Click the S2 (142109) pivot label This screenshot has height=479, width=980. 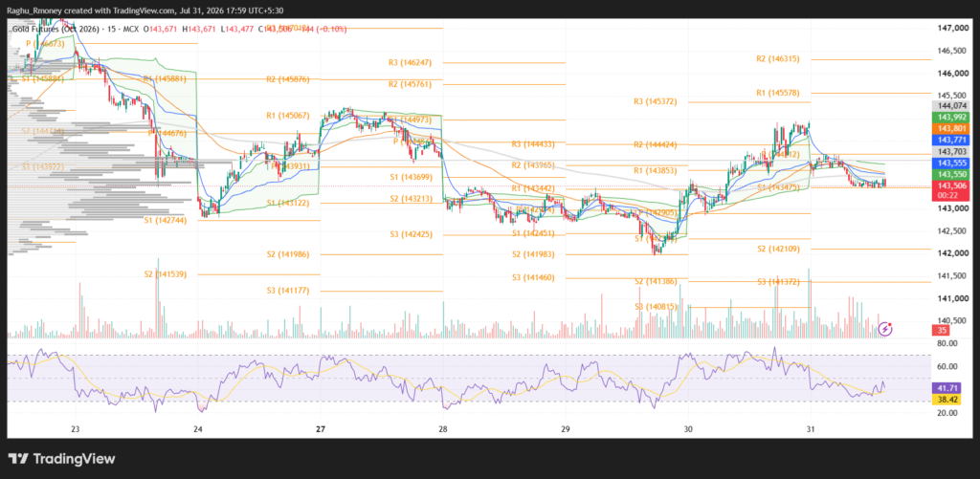click(x=777, y=249)
